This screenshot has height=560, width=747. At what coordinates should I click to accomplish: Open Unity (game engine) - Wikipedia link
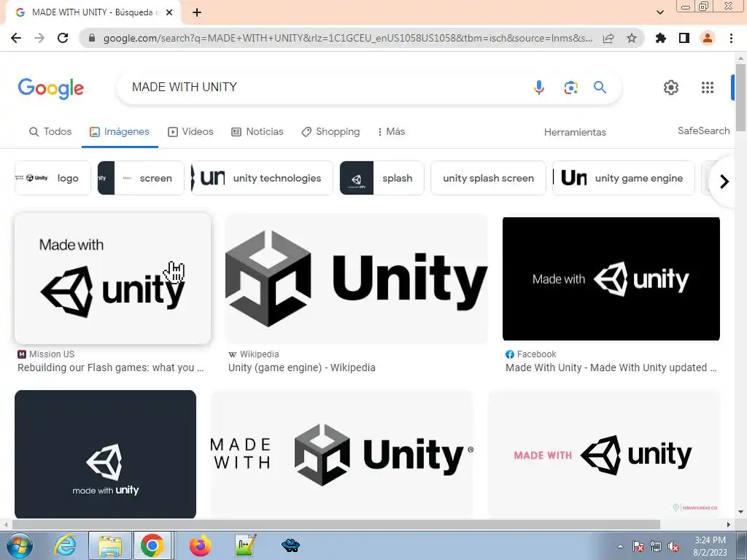[301, 367]
